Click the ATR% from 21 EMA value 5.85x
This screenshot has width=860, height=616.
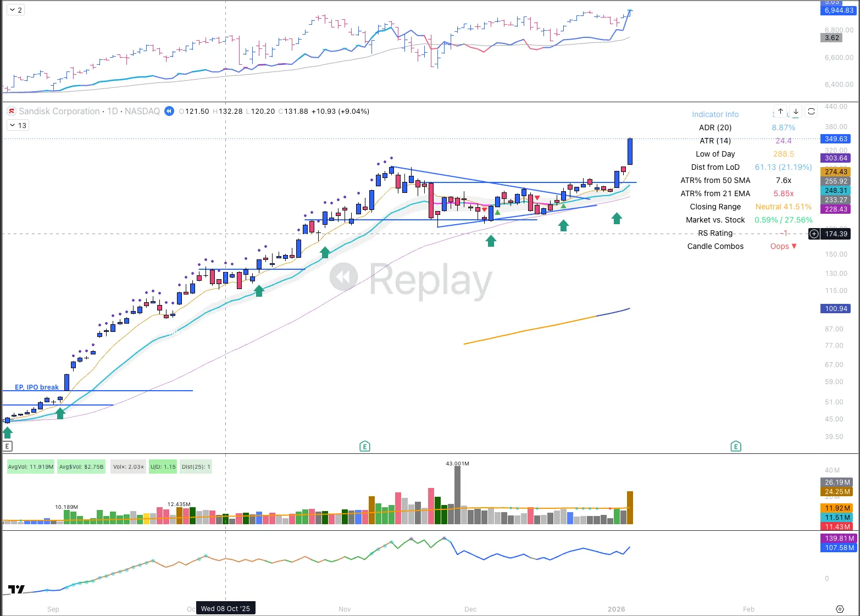coord(784,193)
